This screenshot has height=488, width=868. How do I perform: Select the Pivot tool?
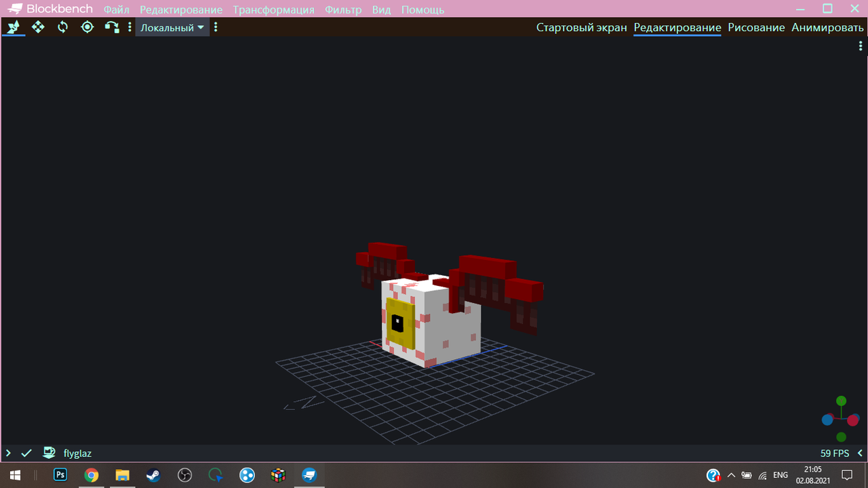[x=87, y=27]
